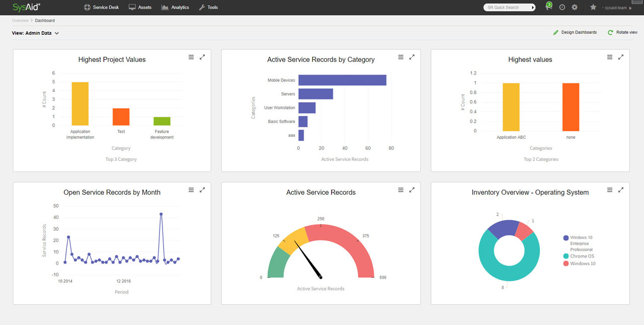Toggle the Chrome OS legend entry

click(582, 256)
